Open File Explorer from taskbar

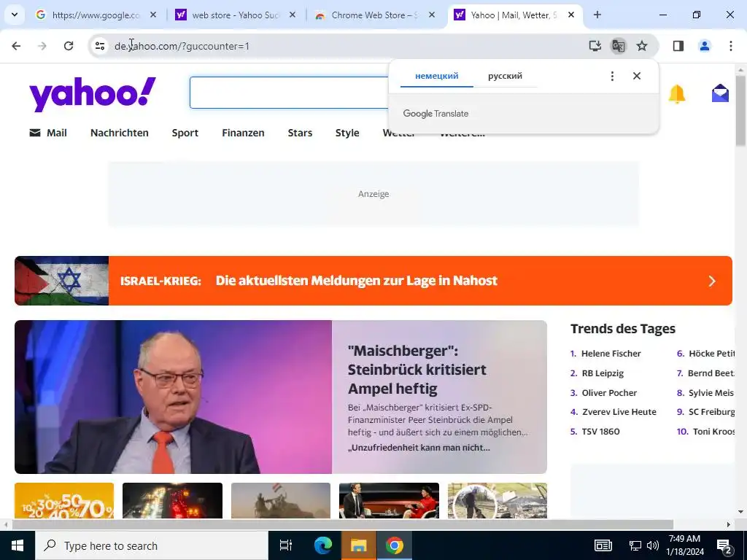click(x=358, y=545)
